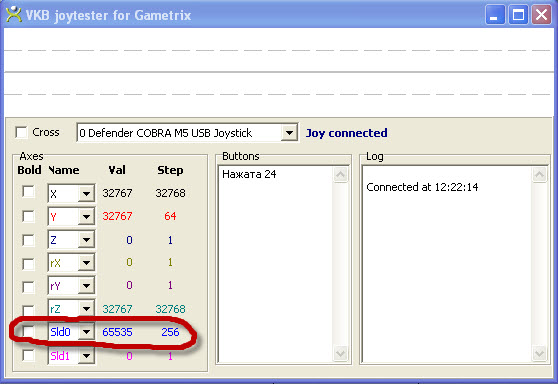
Task: Click the Sld0 value 65535
Action: (x=117, y=332)
